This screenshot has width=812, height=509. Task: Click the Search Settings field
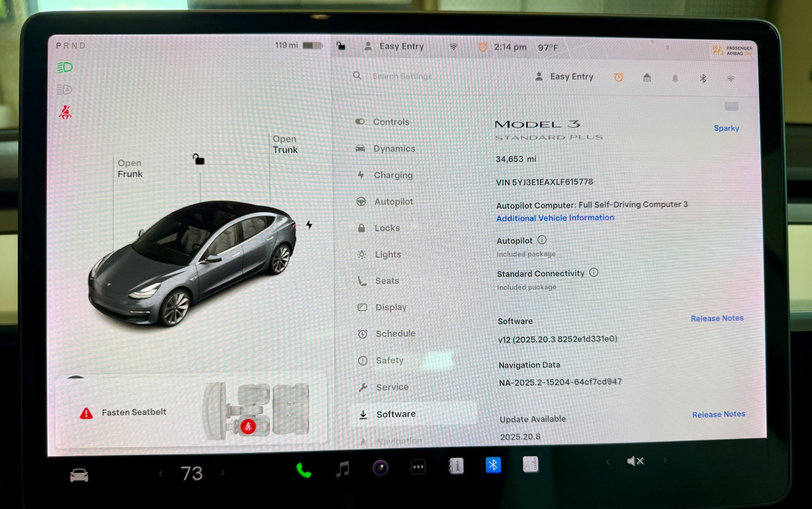402,76
